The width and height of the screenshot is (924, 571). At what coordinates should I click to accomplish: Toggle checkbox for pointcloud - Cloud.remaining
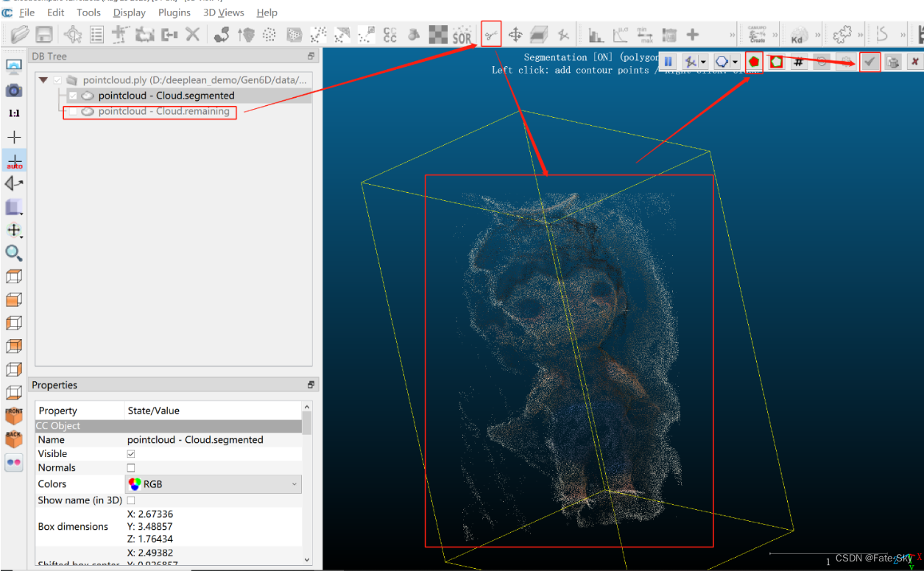coord(73,112)
